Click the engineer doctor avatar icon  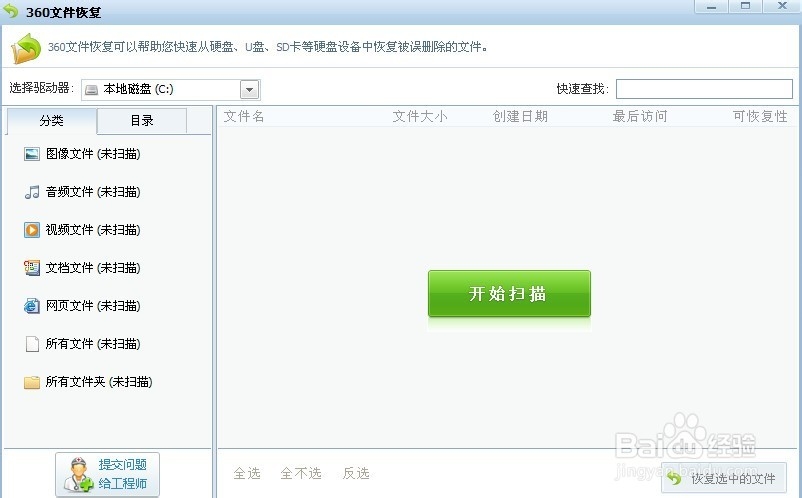(79, 474)
